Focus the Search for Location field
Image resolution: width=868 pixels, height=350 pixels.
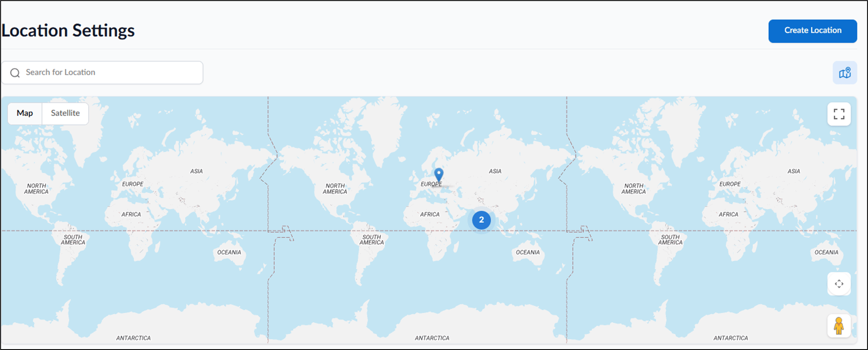(102, 72)
